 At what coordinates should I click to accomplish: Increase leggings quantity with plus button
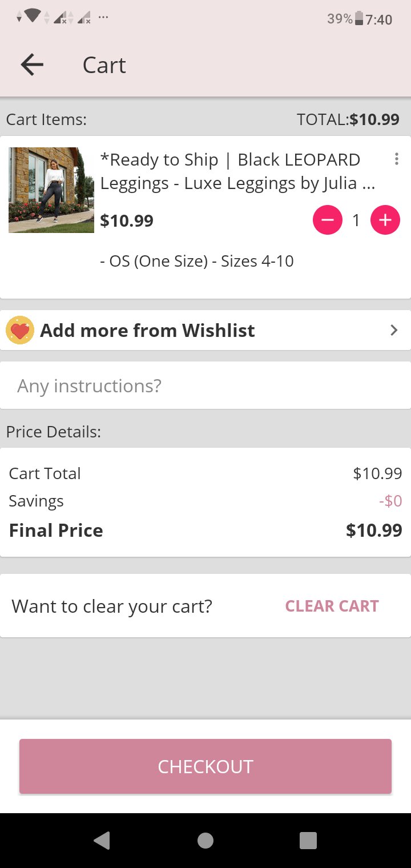(385, 220)
